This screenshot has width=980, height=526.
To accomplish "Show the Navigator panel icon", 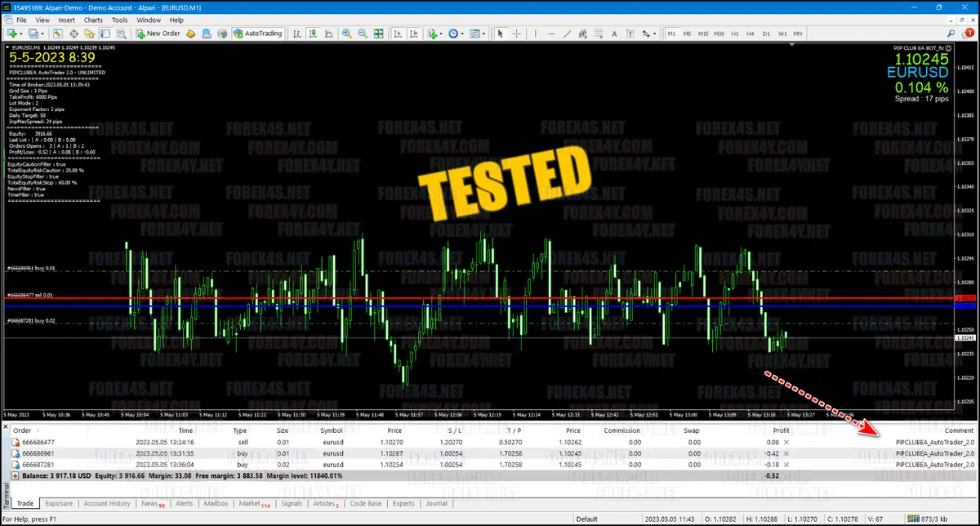I will (90, 33).
